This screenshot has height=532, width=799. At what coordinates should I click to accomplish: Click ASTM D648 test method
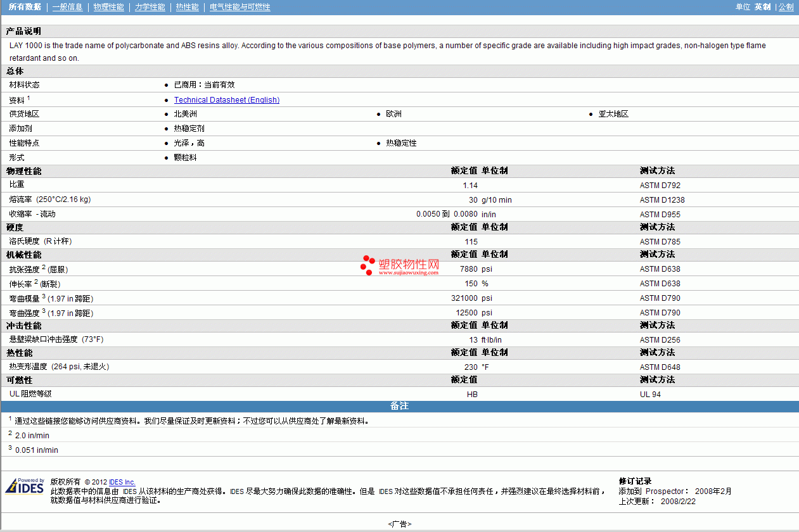coord(660,367)
